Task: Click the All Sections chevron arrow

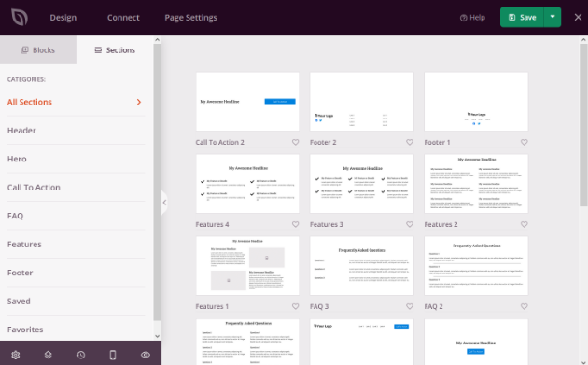Action: tap(139, 102)
